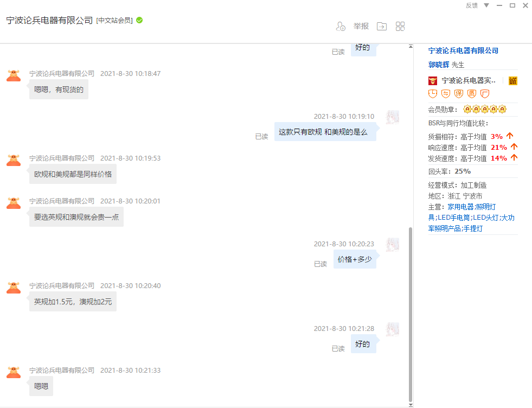The image size is (532, 408).
Task: Click the chat vertical scrollbar thumb
Action: click(x=411, y=315)
